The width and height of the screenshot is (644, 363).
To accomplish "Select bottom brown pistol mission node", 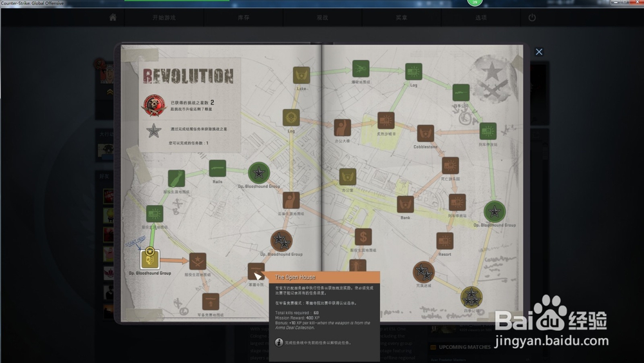I will coord(211,302).
